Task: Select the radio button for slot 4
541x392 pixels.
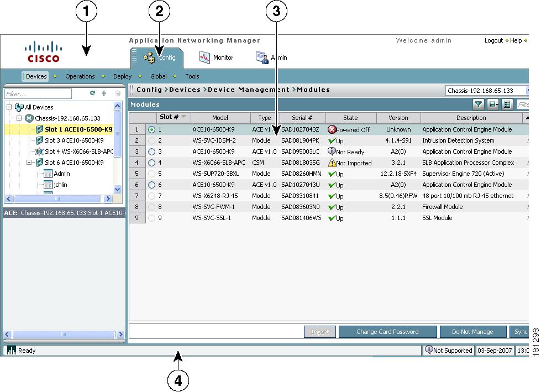Action: 151,163
